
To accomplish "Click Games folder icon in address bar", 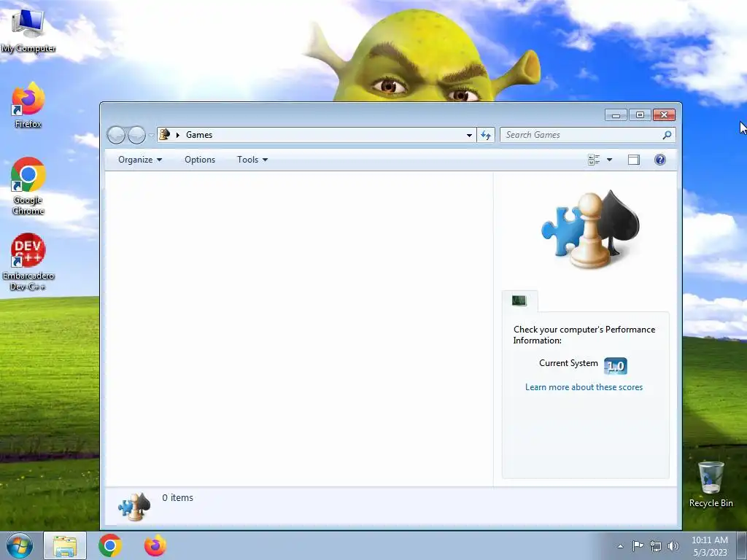I will 165,135.
